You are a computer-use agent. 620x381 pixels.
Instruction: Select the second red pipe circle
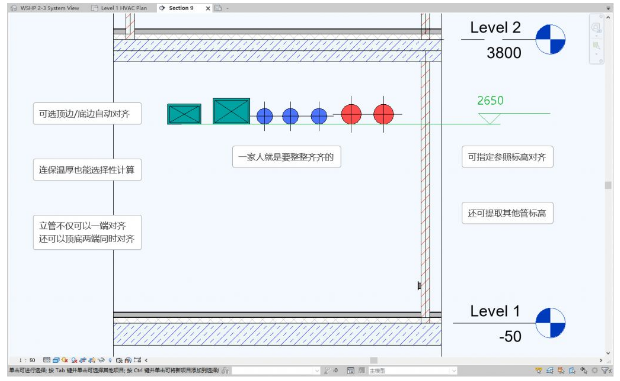click(x=384, y=114)
